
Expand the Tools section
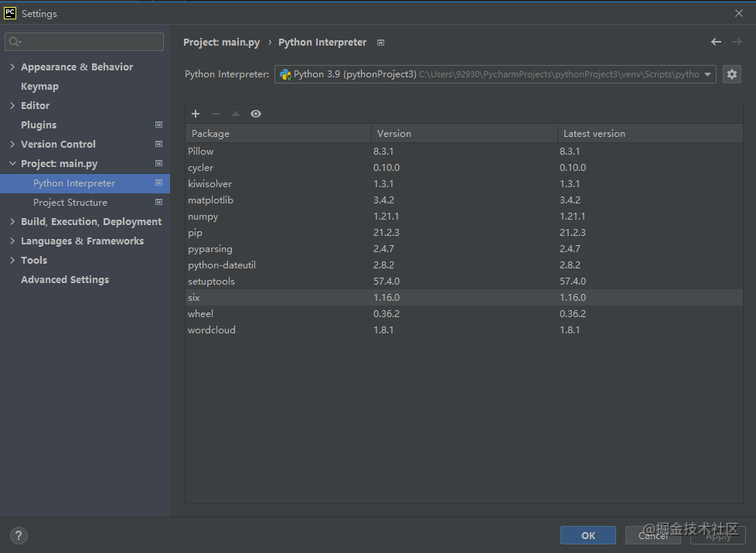point(12,260)
